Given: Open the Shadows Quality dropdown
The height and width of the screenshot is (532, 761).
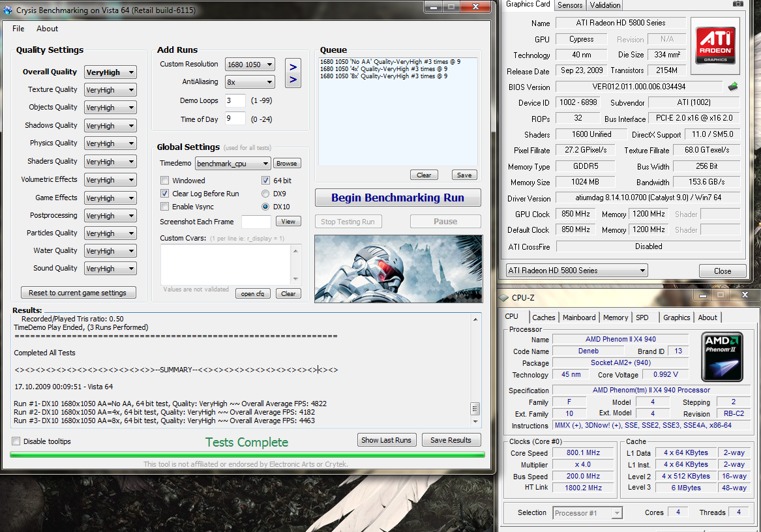Looking at the screenshot, I should 110,126.
